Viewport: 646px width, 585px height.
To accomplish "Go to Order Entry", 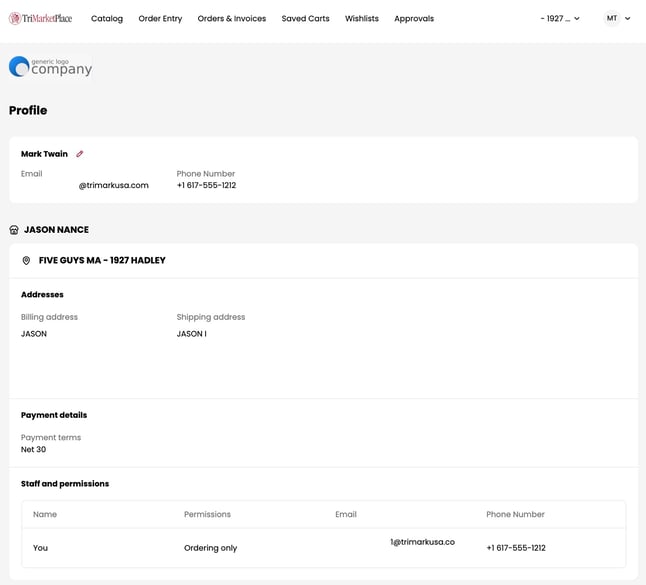I will click(160, 18).
